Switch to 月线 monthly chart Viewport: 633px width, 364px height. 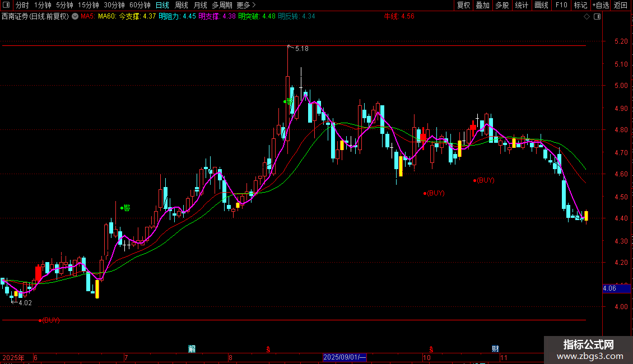(200, 5)
